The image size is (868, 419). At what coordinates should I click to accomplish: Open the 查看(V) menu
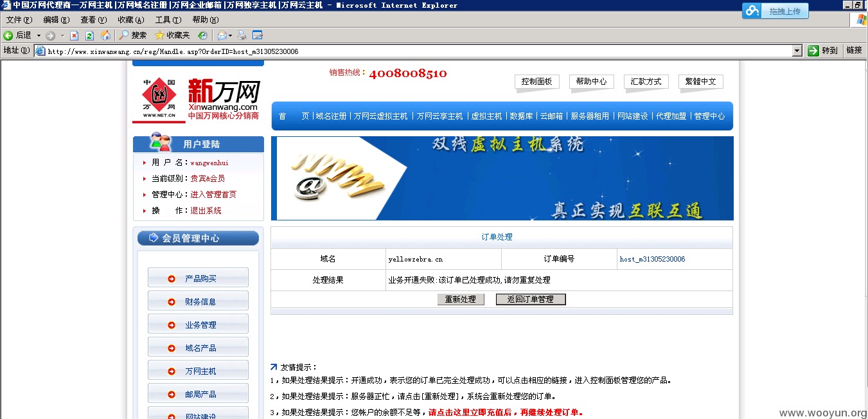pyautogui.click(x=93, y=20)
